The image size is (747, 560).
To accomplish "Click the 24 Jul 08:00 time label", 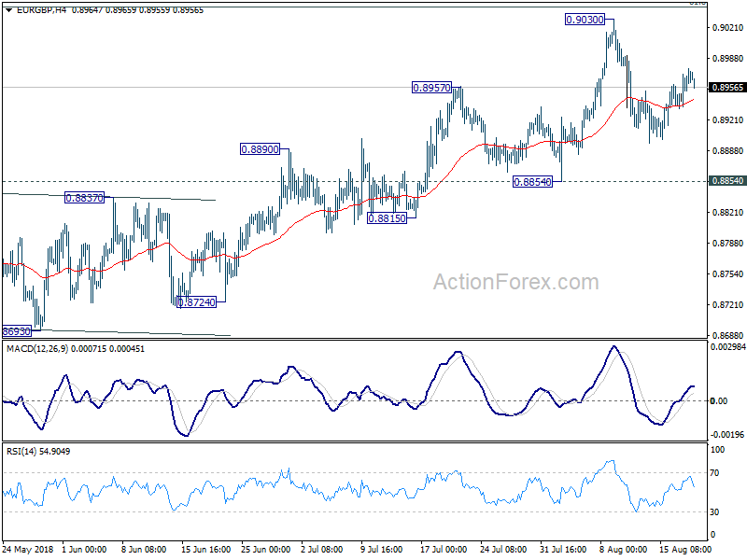I will click(x=503, y=550).
